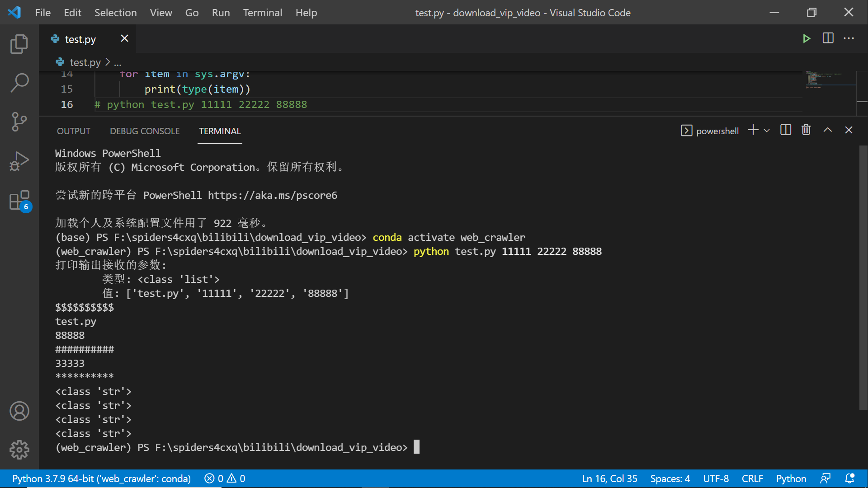Open the terminal profile dropdown chevron
The image size is (868, 488).
(766, 131)
